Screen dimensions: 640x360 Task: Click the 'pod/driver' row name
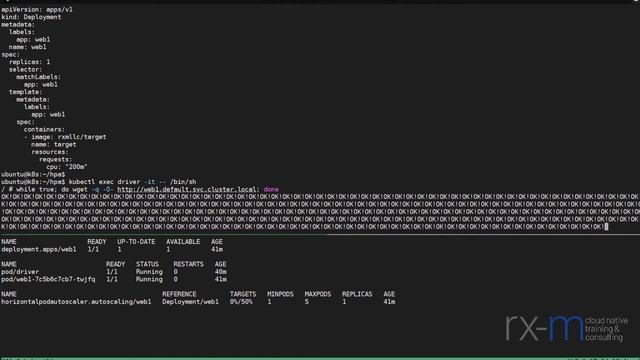click(x=20, y=272)
